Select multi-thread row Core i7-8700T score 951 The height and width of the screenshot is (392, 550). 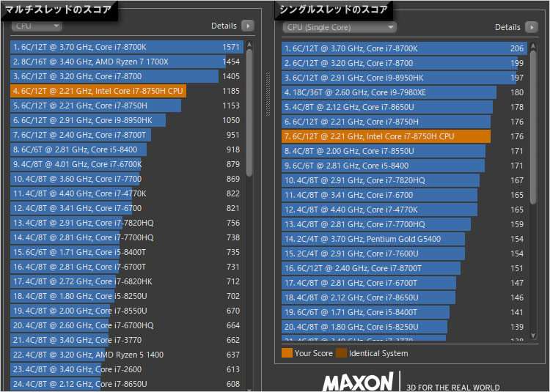tap(127, 135)
